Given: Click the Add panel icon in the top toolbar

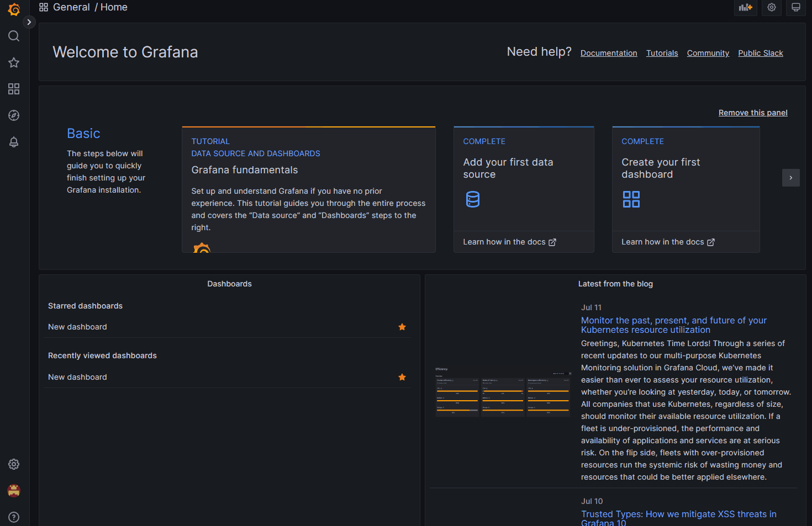Looking at the screenshot, I should [746, 8].
